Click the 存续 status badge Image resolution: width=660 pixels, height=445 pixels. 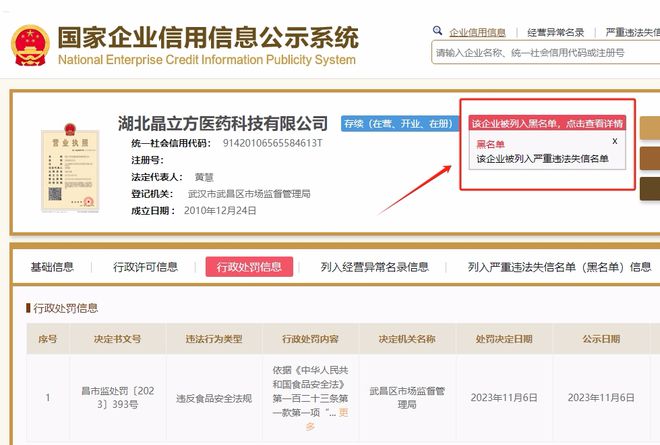(399, 123)
